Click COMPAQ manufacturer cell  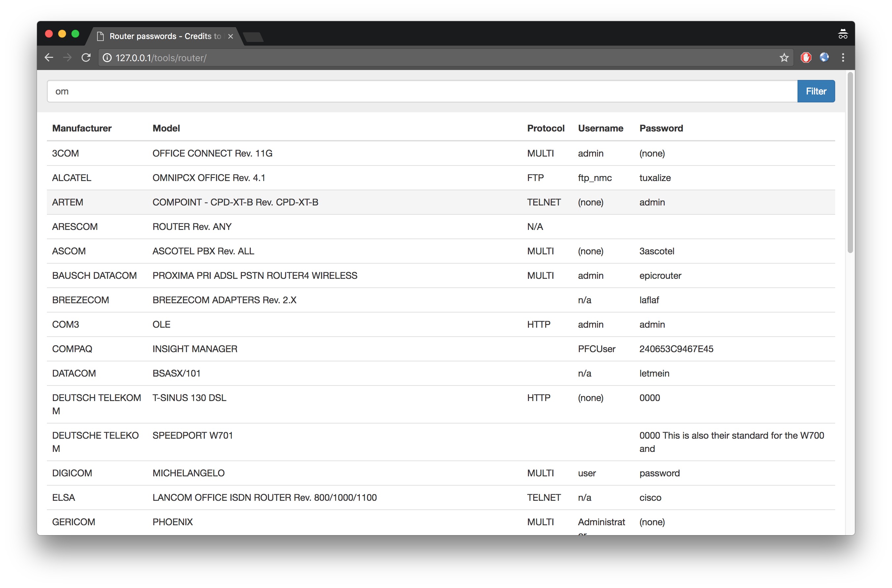(72, 349)
